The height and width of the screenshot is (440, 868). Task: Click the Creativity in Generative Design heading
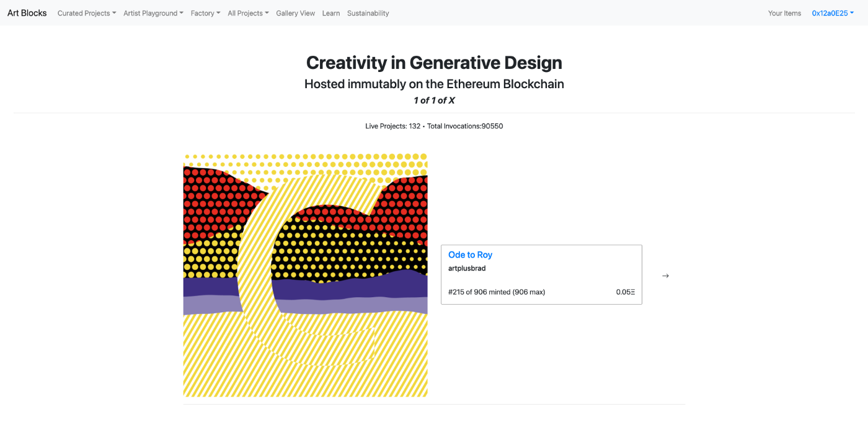(434, 63)
